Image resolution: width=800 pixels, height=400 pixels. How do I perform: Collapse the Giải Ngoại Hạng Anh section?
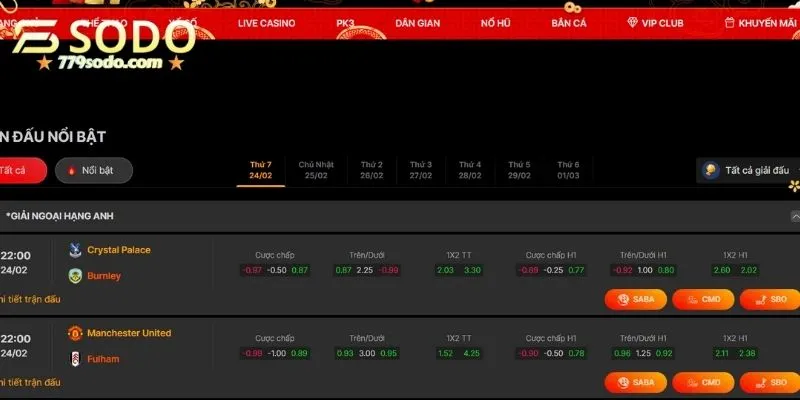pos(795,216)
